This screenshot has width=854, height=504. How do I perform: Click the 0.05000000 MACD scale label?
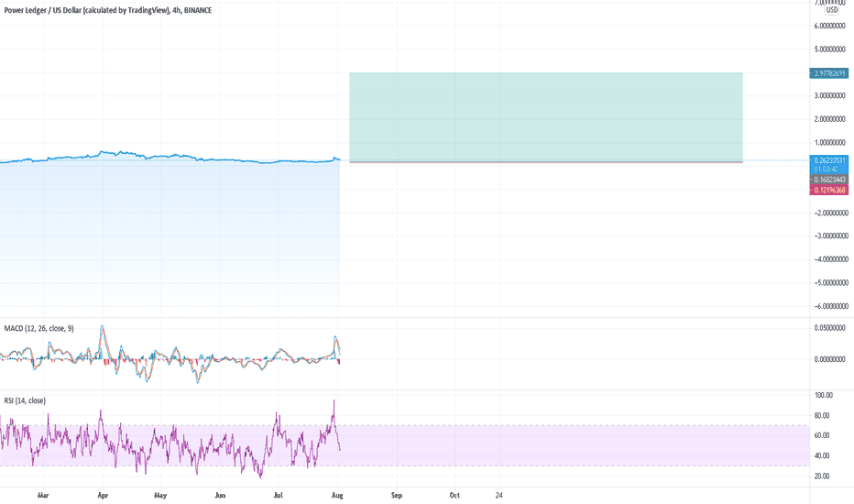pos(830,328)
